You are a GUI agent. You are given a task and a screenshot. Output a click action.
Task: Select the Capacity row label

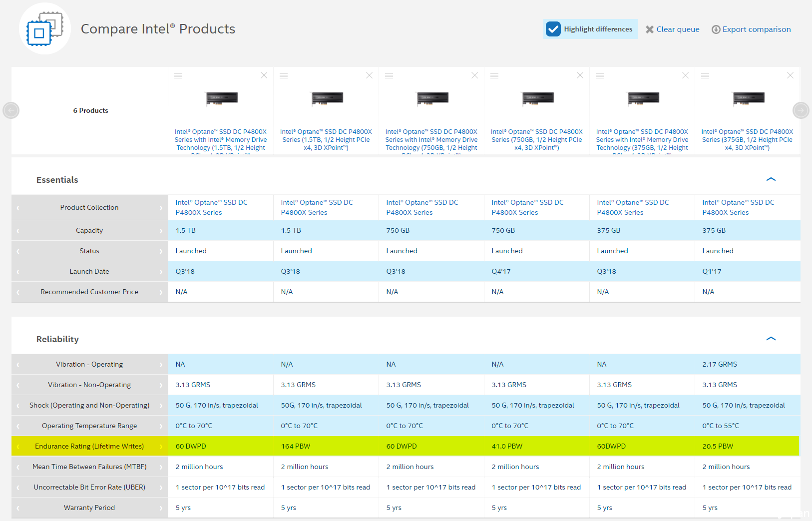[89, 230]
